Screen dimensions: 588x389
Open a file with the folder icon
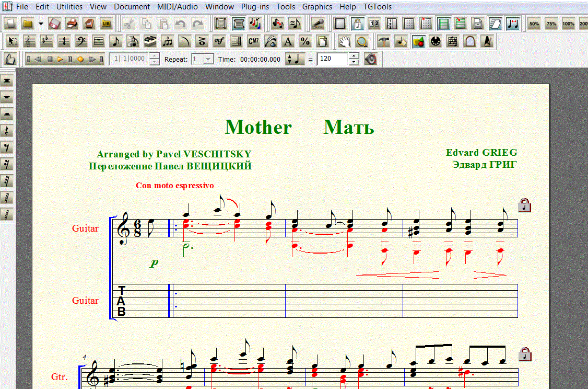(27, 24)
